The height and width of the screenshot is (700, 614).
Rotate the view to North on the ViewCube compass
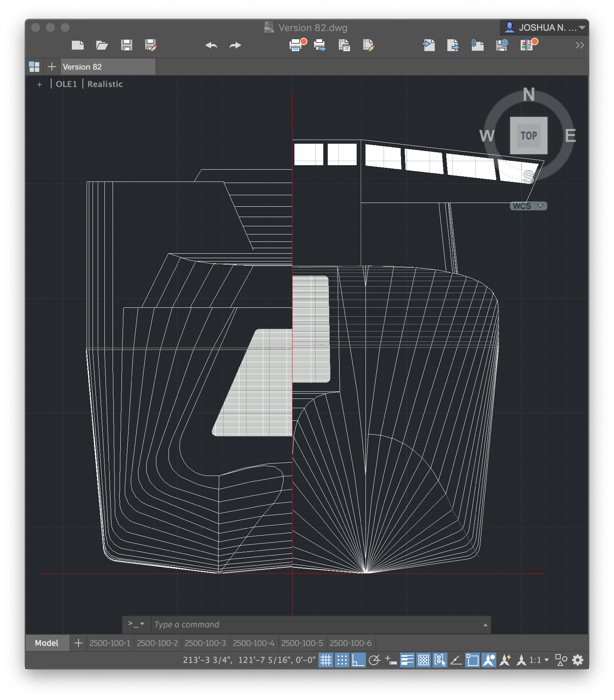(529, 94)
